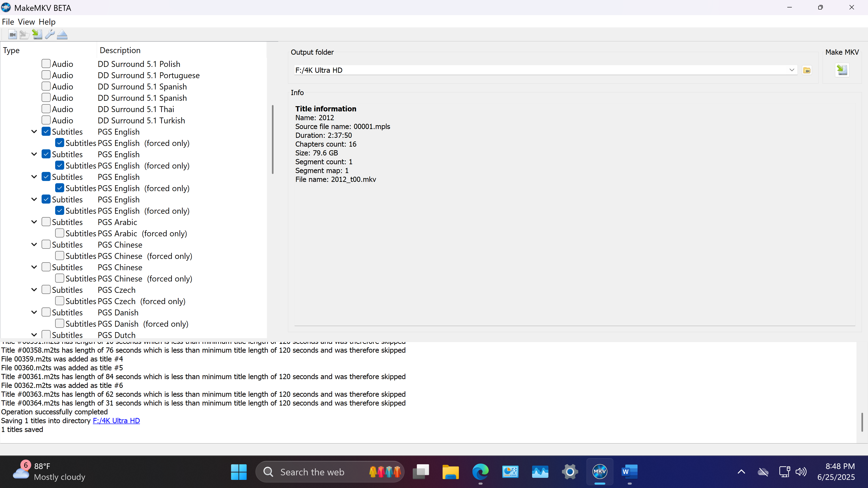The width and height of the screenshot is (868, 488).
Task: Open the View menu
Action: tap(26, 21)
